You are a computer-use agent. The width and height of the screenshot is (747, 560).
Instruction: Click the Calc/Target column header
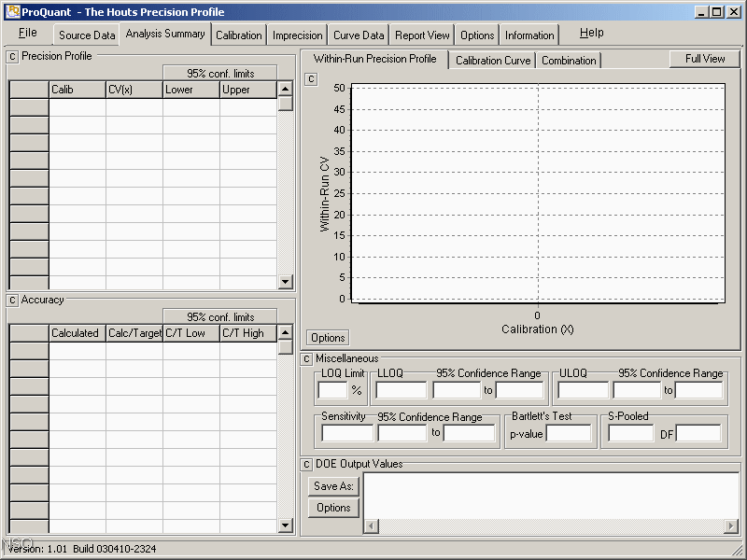tap(134, 333)
